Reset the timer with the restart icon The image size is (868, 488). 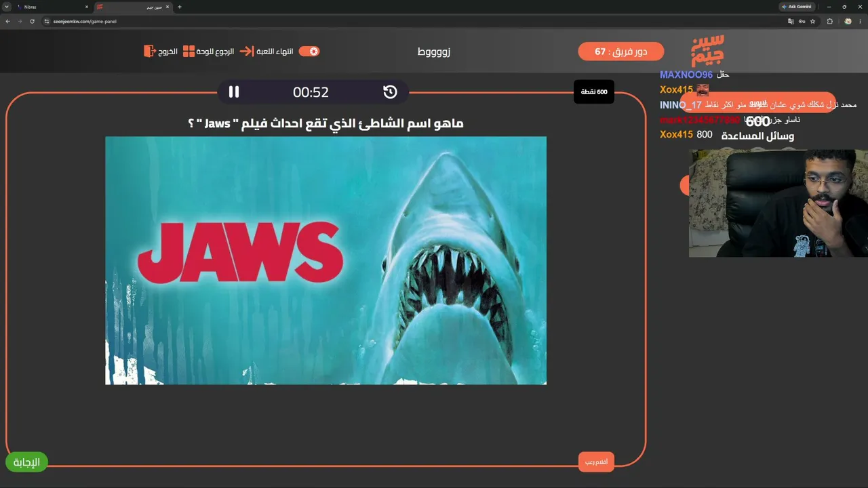(390, 92)
